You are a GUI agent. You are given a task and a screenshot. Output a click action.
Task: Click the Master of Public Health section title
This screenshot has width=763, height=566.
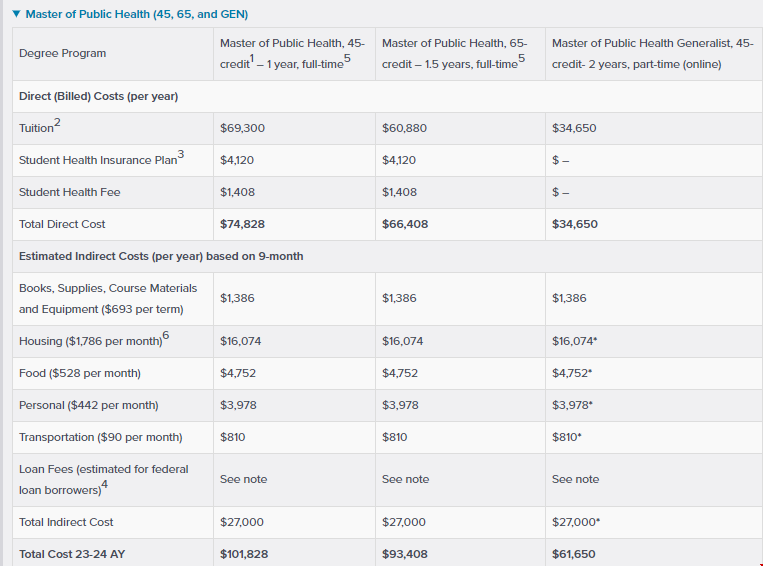coord(136,14)
